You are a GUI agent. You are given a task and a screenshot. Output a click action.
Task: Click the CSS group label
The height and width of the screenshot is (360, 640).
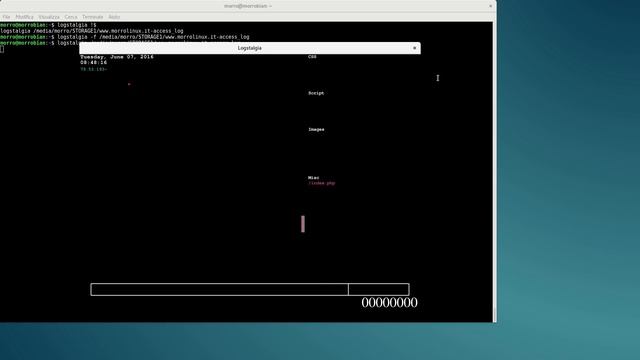coord(312,57)
